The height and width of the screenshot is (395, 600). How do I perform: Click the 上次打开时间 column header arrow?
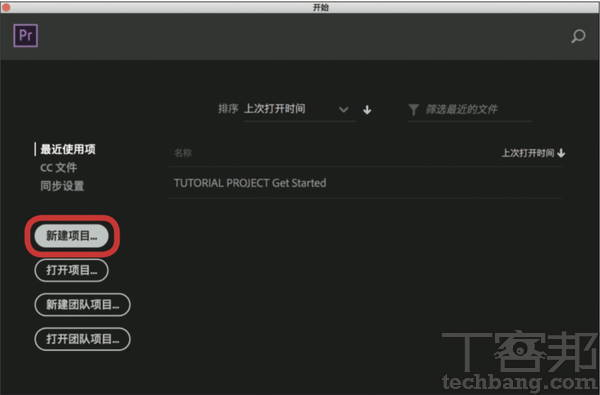(561, 153)
